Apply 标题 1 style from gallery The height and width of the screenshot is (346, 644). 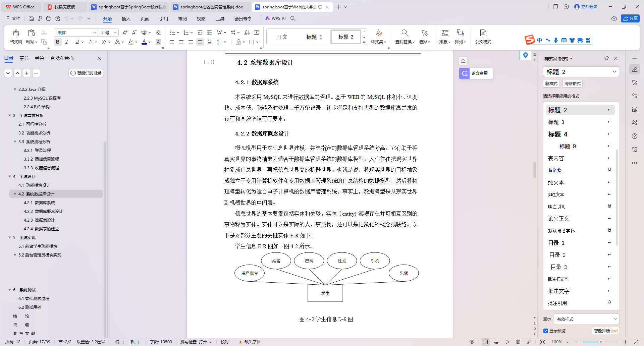pos(314,37)
